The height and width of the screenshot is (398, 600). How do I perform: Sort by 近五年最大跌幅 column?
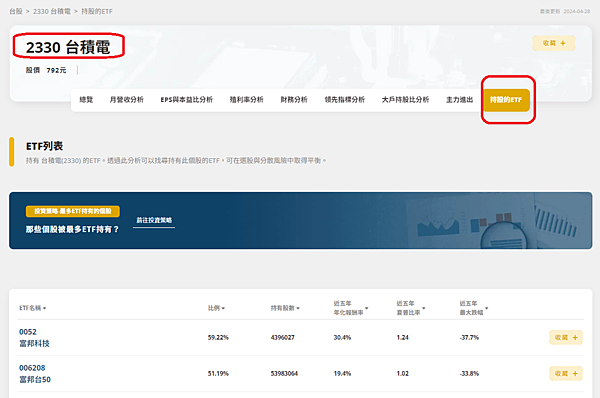(x=474, y=308)
